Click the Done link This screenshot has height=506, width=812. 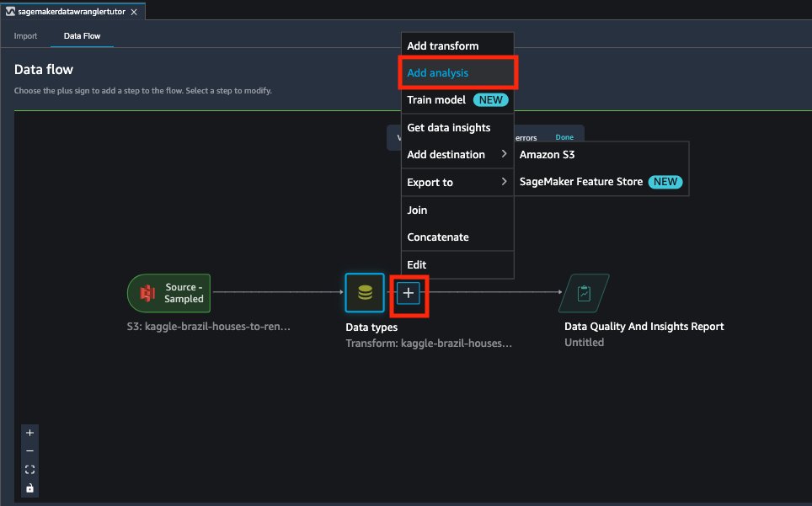click(x=564, y=136)
